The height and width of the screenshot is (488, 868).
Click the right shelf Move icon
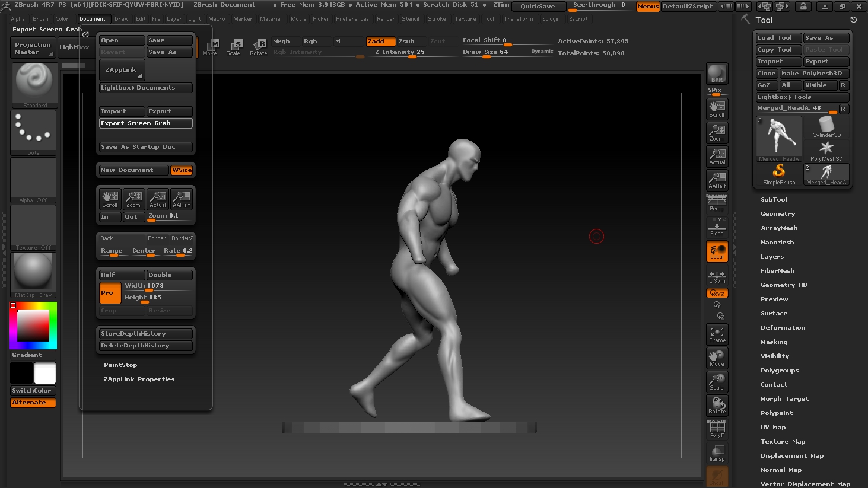pyautogui.click(x=717, y=358)
